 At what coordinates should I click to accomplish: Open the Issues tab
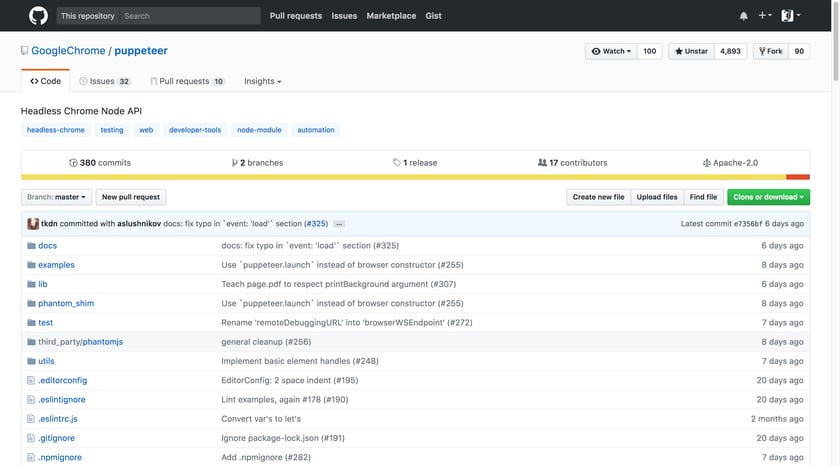[x=104, y=81]
